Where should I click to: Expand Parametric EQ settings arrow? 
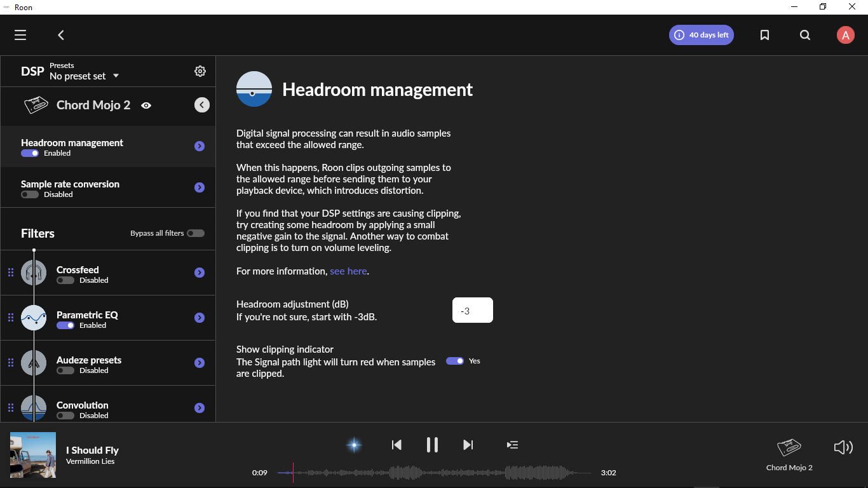200,318
